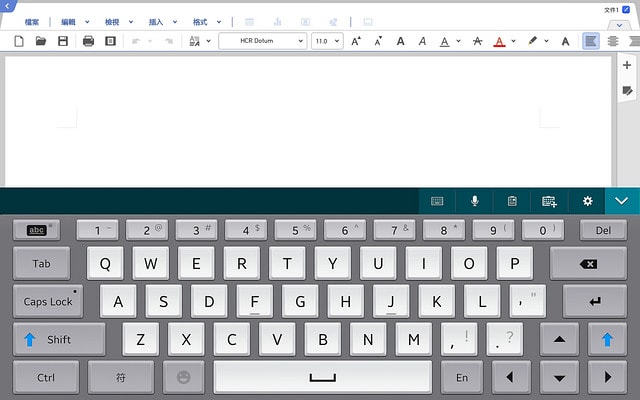The width and height of the screenshot is (640, 400).
Task: Click the open folder icon
Action: pyautogui.click(x=41, y=41)
